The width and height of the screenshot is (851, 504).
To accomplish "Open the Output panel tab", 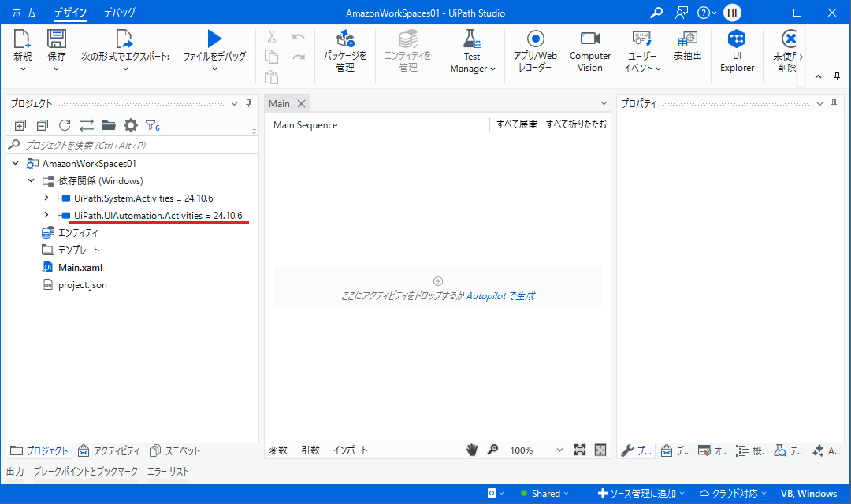I will [15, 472].
